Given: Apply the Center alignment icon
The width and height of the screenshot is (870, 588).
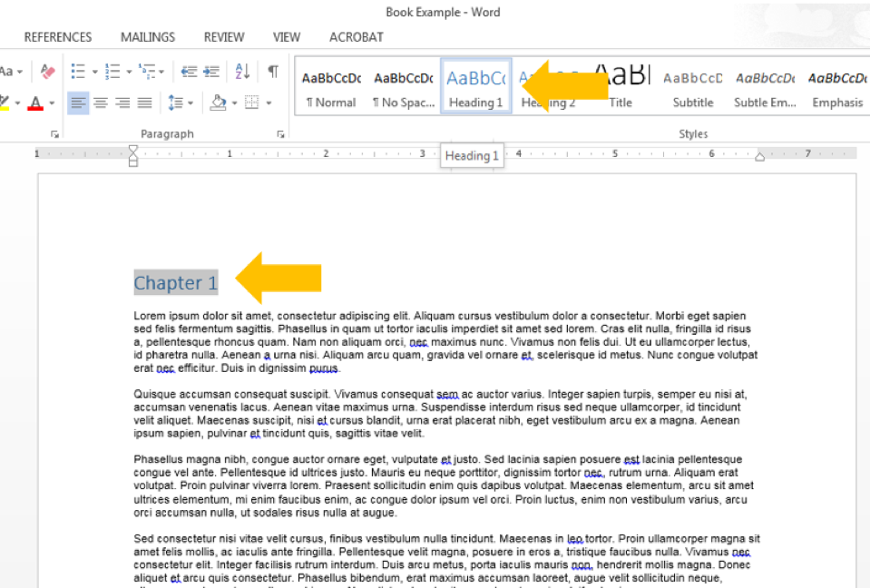Looking at the screenshot, I should 101,102.
